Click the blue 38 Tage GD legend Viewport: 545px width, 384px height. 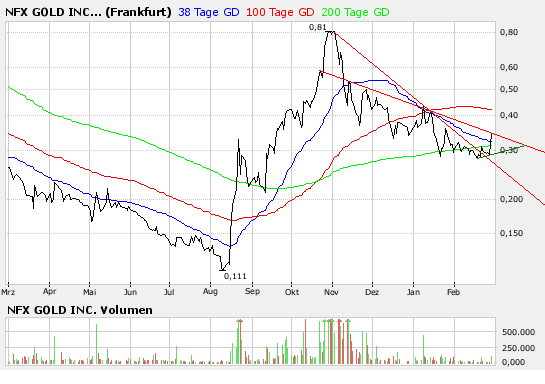(x=209, y=12)
